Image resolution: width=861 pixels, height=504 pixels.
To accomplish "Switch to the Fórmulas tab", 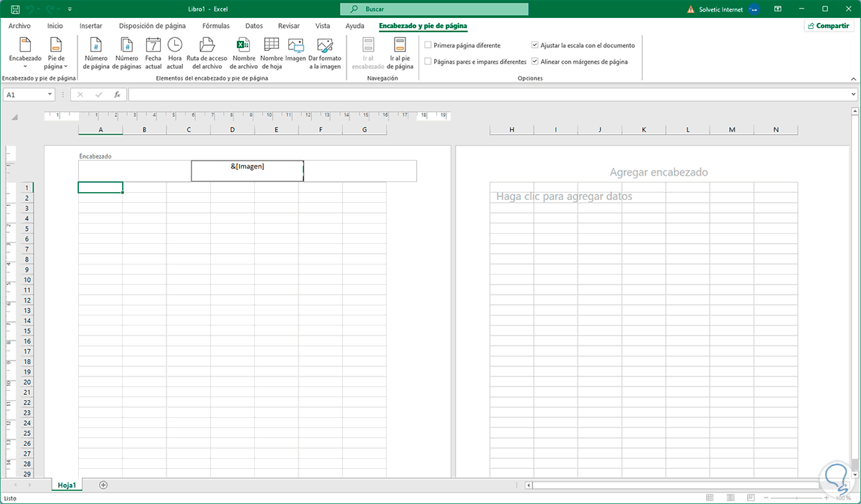I will coord(216,26).
